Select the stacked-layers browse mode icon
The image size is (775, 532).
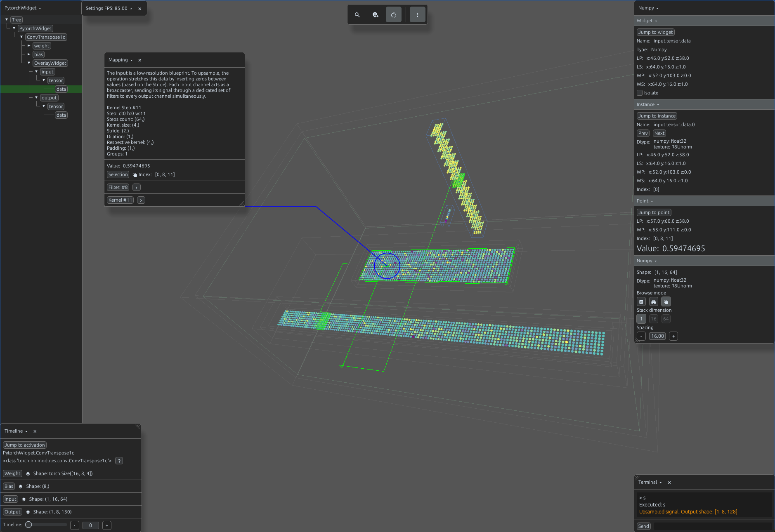click(x=666, y=301)
